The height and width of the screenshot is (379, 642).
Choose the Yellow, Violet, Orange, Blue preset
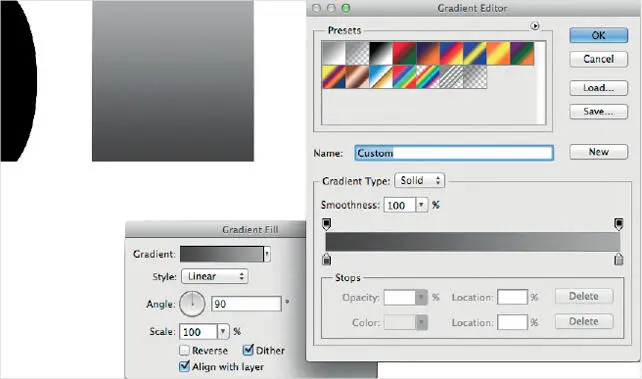click(334, 77)
